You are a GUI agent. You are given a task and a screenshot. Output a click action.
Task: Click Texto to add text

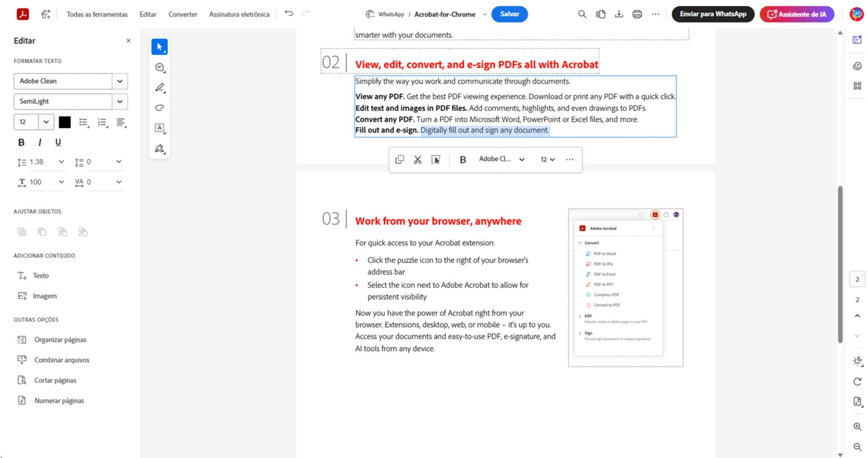pyautogui.click(x=33, y=276)
